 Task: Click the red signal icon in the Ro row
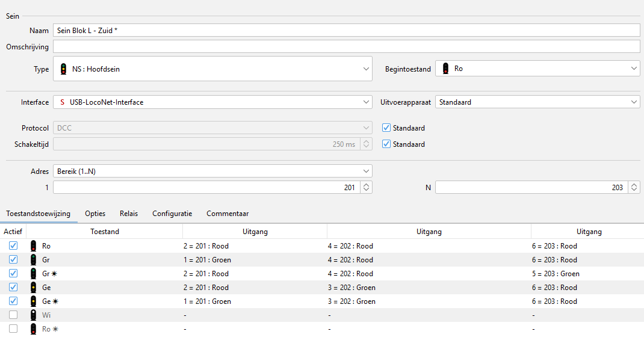tap(34, 246)
